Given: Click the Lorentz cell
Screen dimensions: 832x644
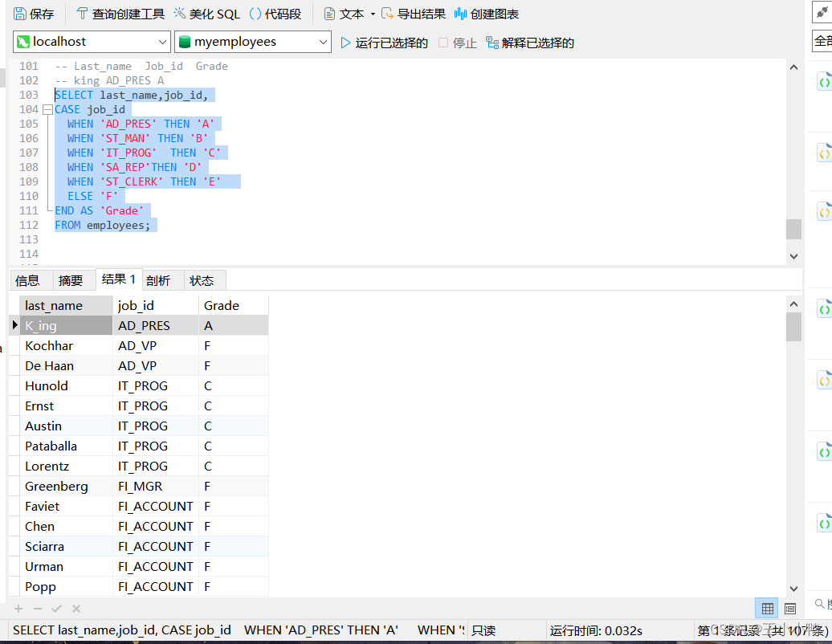Looking at the screenshot, I should click(67, 467).
